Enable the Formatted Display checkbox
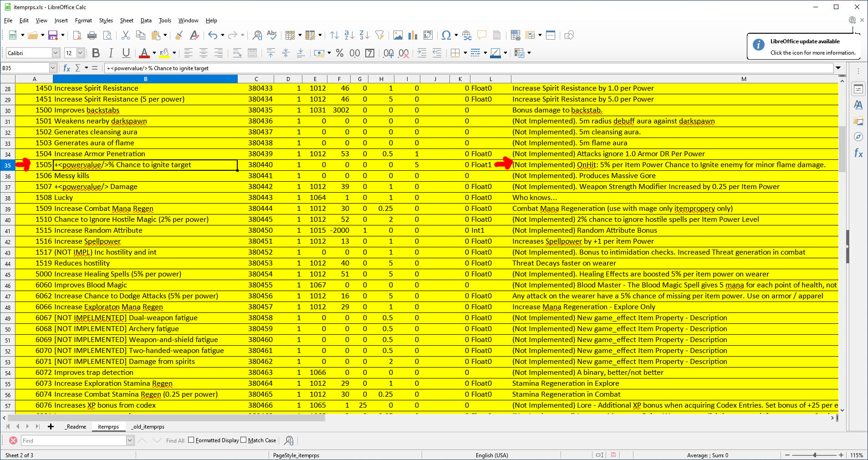Image resolution: width=868 pixels, height=460 pixels. [191, 440]
